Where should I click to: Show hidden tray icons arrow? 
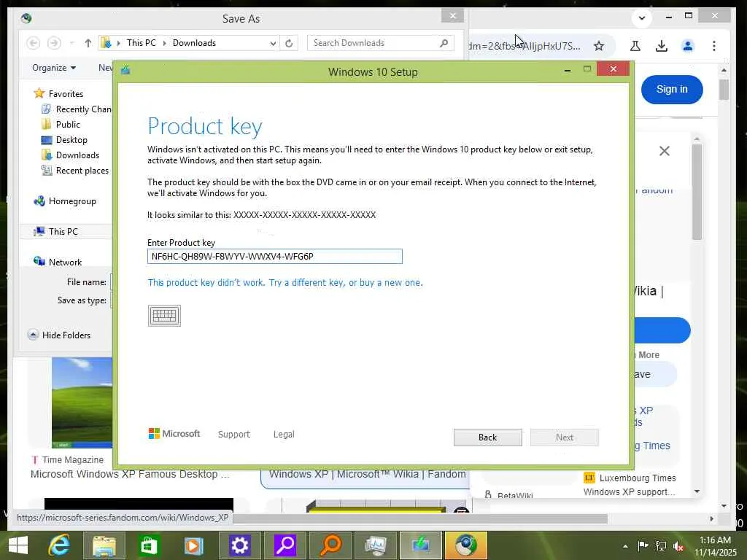pyautogui.click(x=625, y=546)
